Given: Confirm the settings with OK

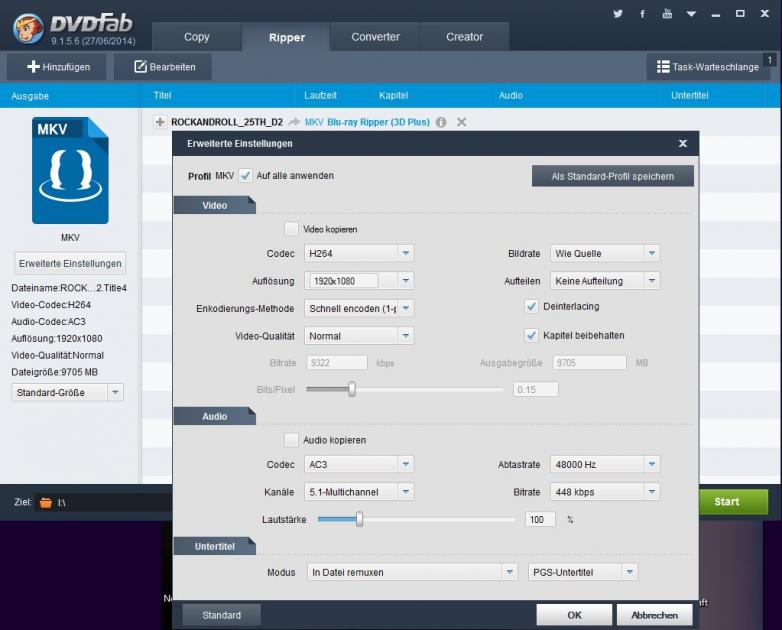Looking at the screenshot, I should [x=574, y=615].
